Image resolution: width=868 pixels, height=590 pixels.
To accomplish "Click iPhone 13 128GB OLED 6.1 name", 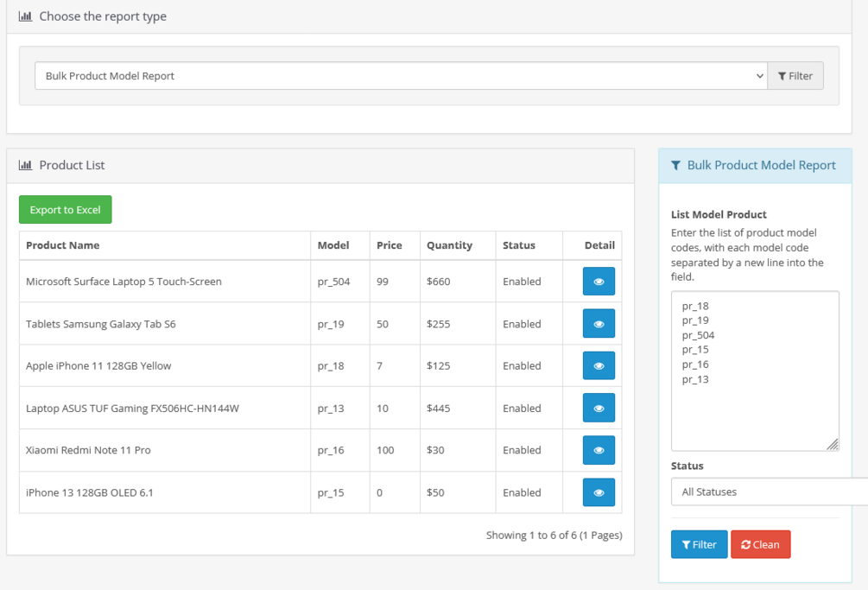I will [89, 492].
